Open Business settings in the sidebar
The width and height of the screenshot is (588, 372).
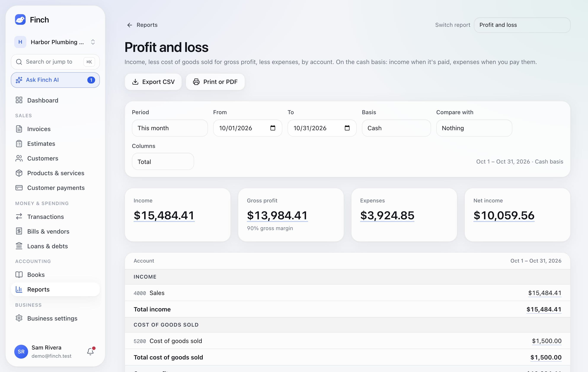55,318
